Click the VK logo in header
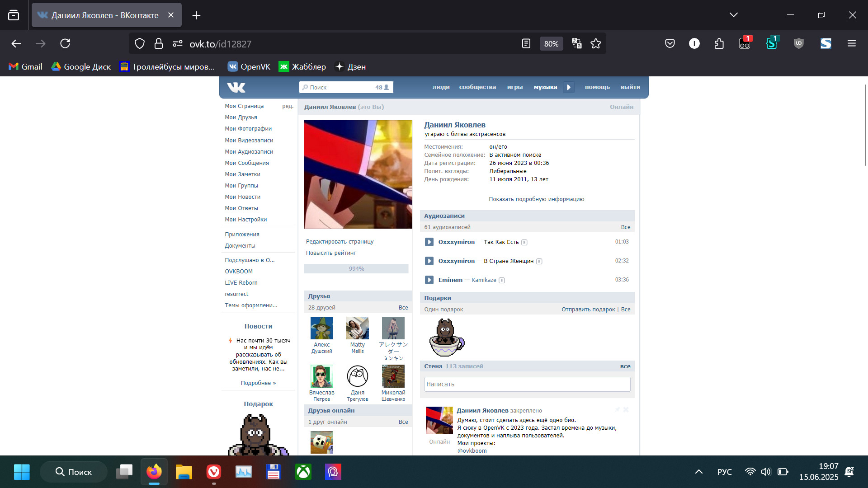 click(x=236, y=87)
